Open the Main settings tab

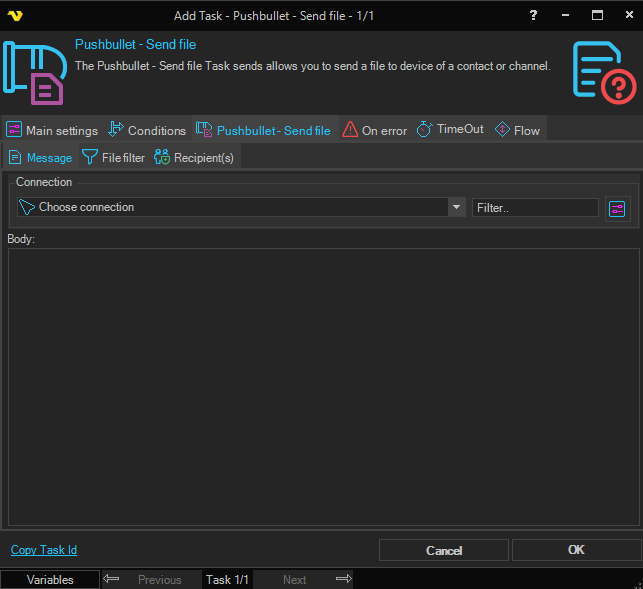tap(52, 130)
